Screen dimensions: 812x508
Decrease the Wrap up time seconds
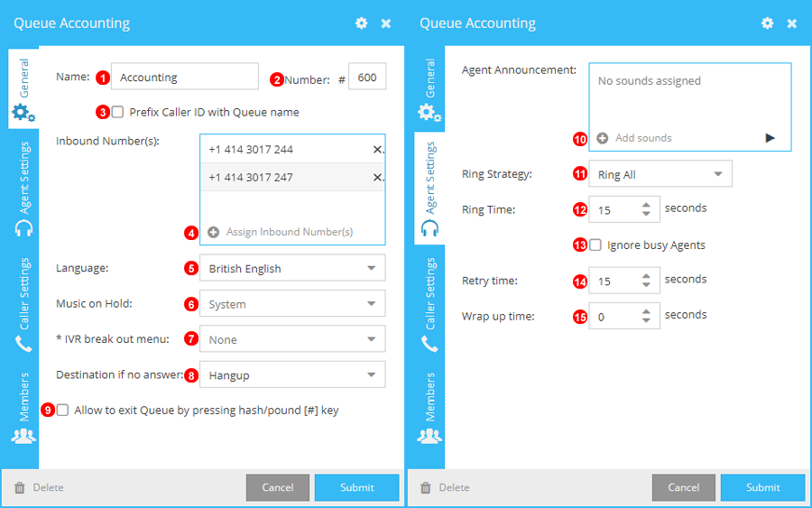point(646,320)
